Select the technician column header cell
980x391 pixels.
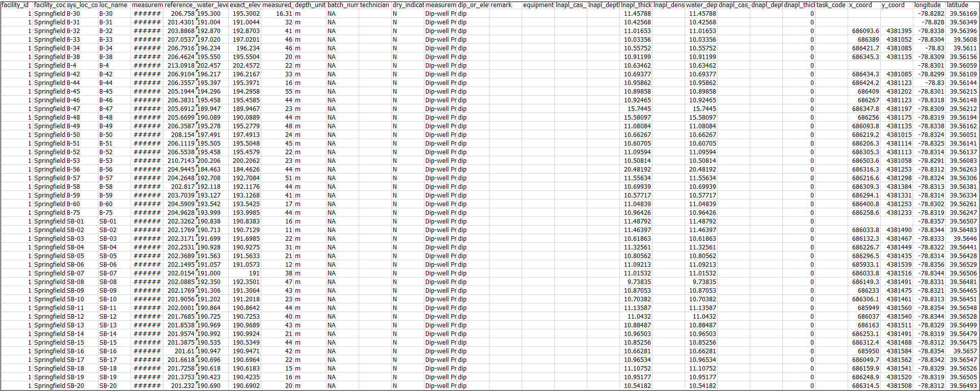[x=375, y=5]
